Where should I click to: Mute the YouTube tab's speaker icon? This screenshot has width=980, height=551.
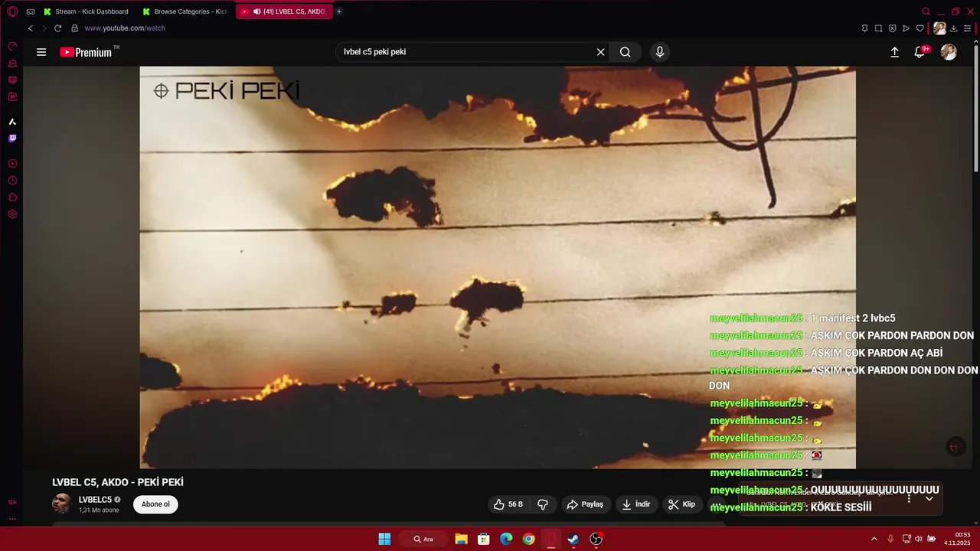tap(257, 11)
